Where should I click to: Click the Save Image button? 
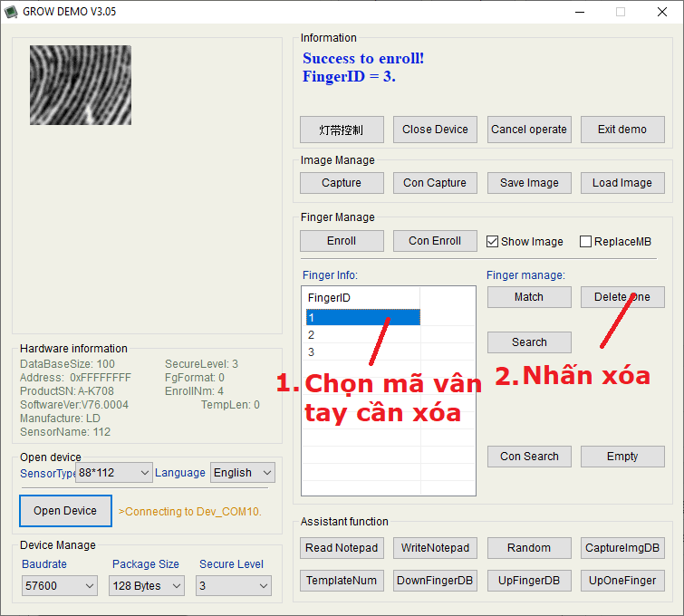coord(529,183)
